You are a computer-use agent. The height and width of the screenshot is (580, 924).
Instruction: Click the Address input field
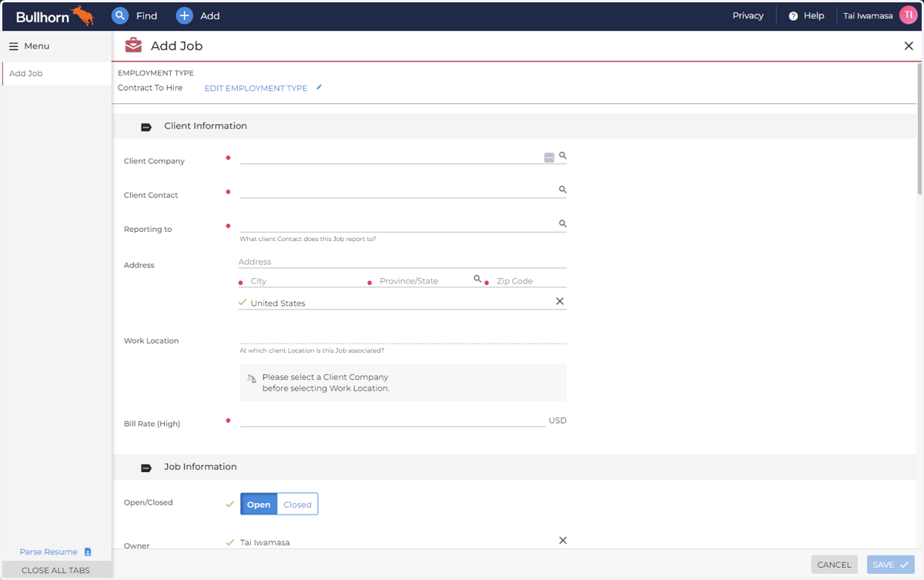click(x=403, y=262)
